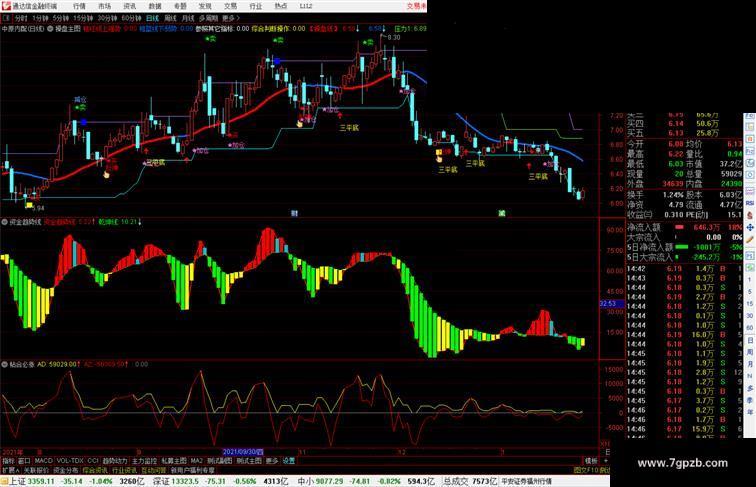Click the 深证 index value in status bar
The image size is (756, 487).
tap(184, 481)
